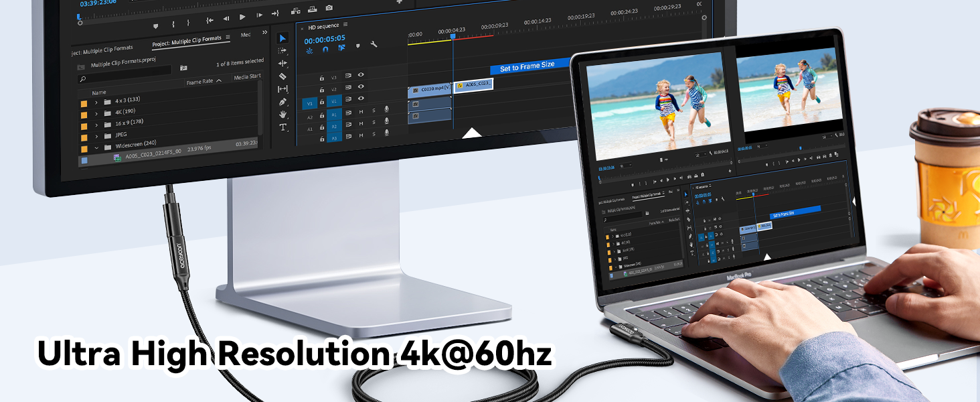The width and height of the screenshot is (980, 402).
Task: Click the orange label swatch for 4 x 3 bin
Action: (84, 104)
